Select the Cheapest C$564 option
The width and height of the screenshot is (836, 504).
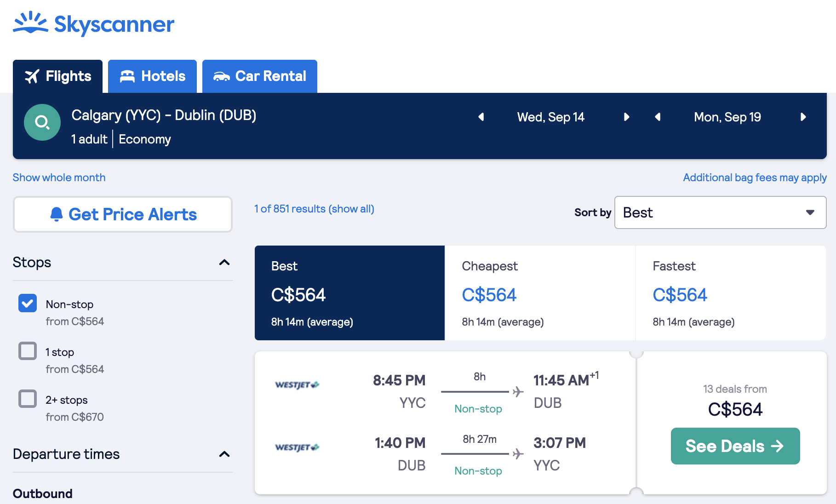(540, 293)
